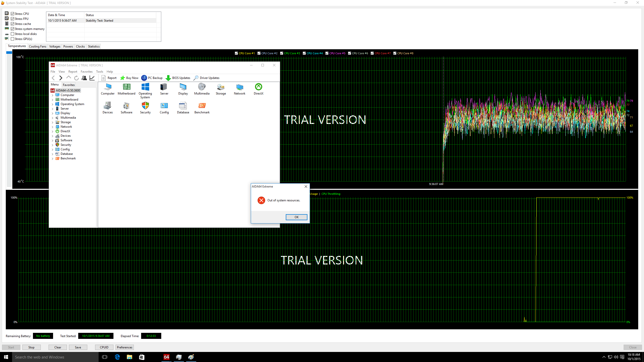644x362 pixels.
Task: Click the Clear button
Action: 58,347
